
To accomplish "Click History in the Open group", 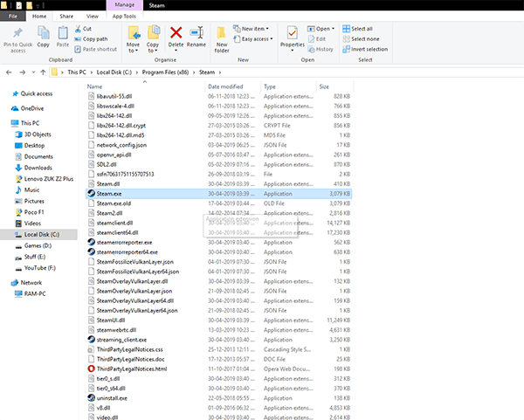I will coord(321,49).
